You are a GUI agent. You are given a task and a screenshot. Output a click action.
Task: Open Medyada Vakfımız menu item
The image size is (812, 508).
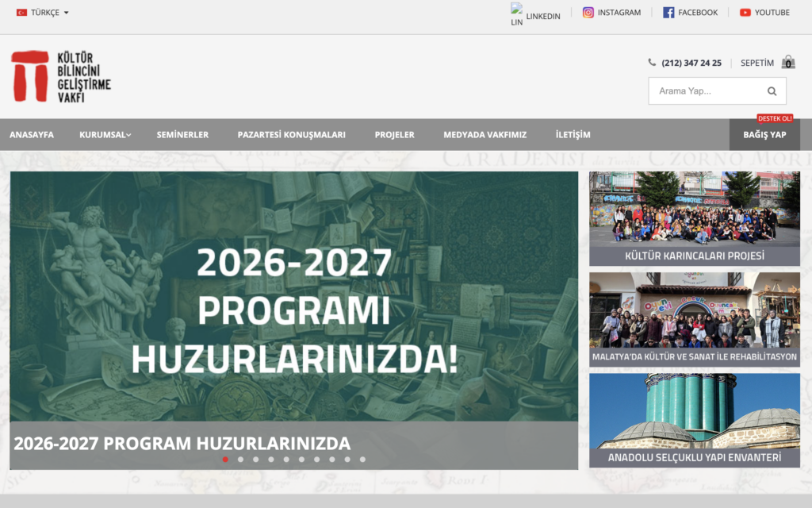[485, 135]
